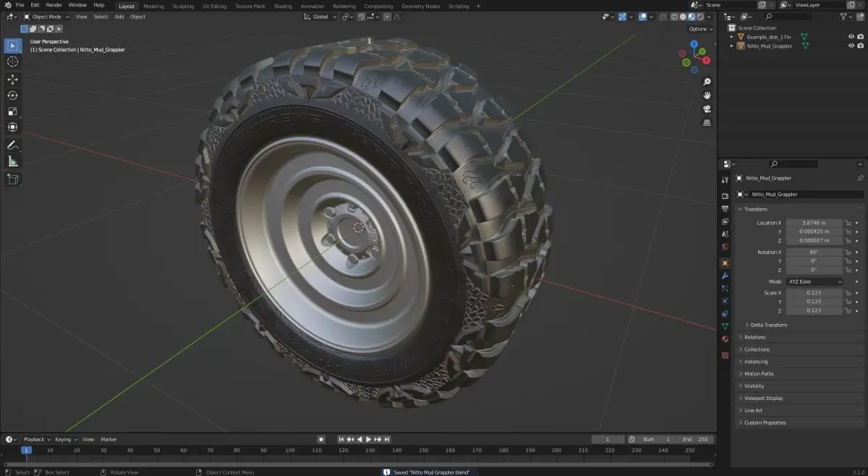Open the File menu
Viewport: 868px width, 476px height.
pyautogui.click(x=20, y=5)
